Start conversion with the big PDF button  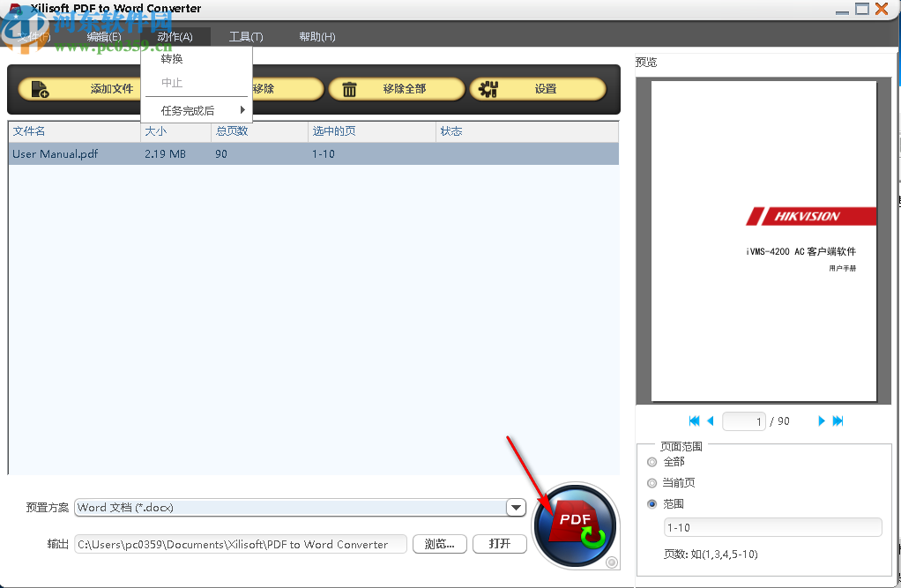(576, 525)
